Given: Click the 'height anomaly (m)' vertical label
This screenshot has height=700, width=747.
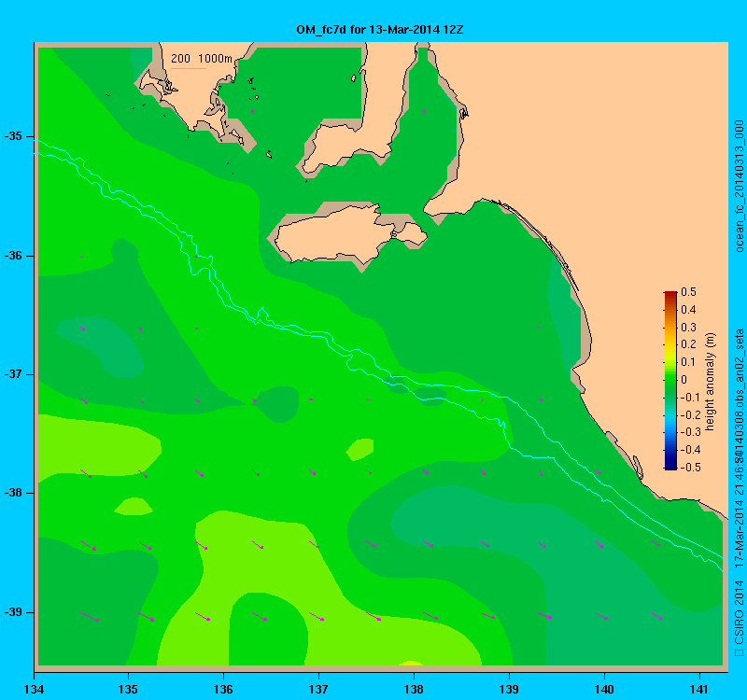Looking at the screenshot, I should tap(710, 382).
